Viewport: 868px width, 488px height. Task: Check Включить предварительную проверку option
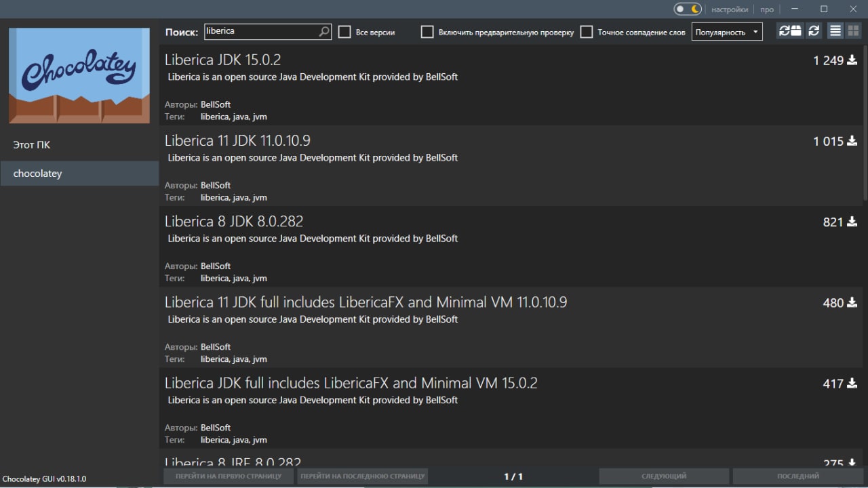(427, 32)
